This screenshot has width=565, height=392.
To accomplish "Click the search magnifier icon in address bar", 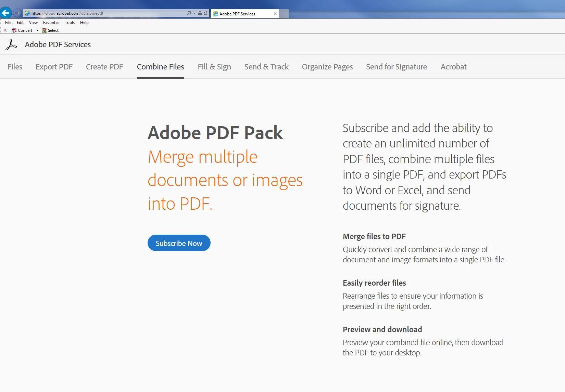I will (189, 13).
